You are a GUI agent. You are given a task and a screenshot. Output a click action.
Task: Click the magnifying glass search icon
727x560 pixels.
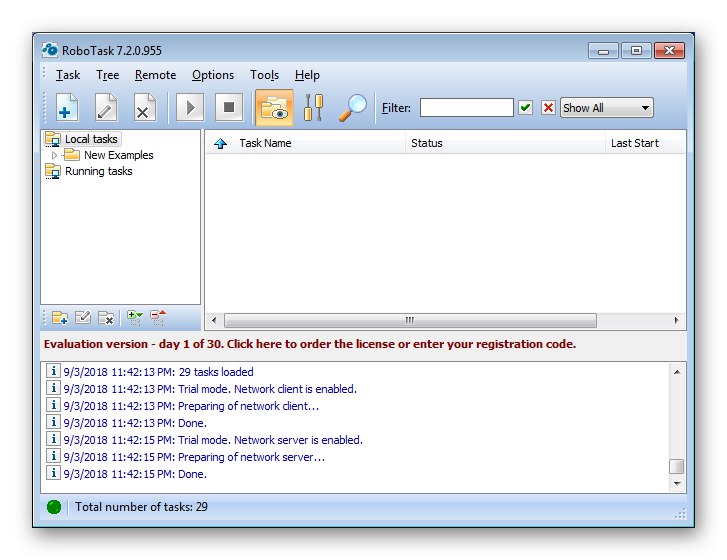352,108
